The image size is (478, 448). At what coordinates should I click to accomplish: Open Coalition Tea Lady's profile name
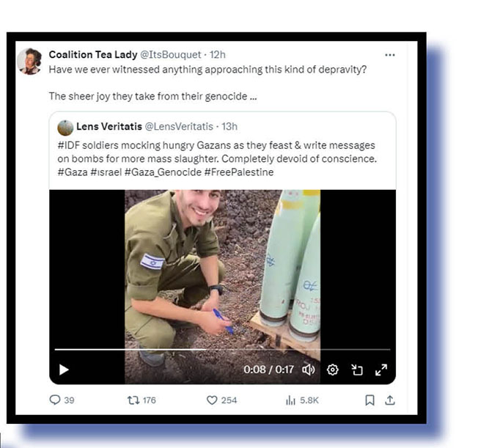tap(92, 54)
